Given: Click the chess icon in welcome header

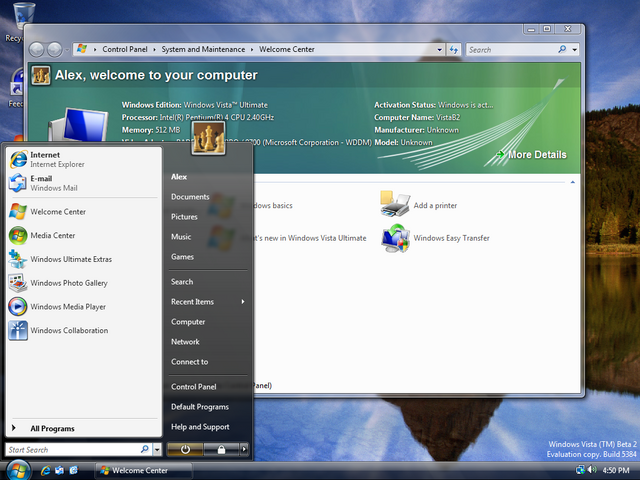Looking at the screenshot, I should (41, 76).
